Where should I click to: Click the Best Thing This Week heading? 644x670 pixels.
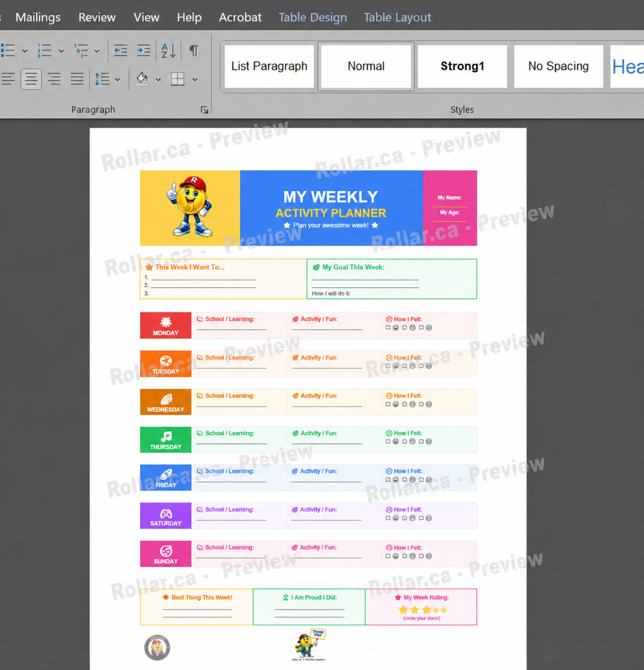tap(202, 597)
